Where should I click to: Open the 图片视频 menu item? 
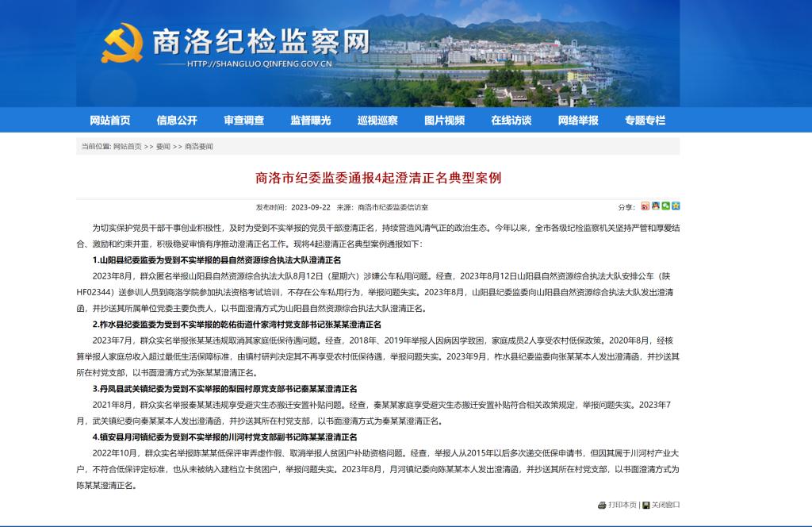[444, 120]
